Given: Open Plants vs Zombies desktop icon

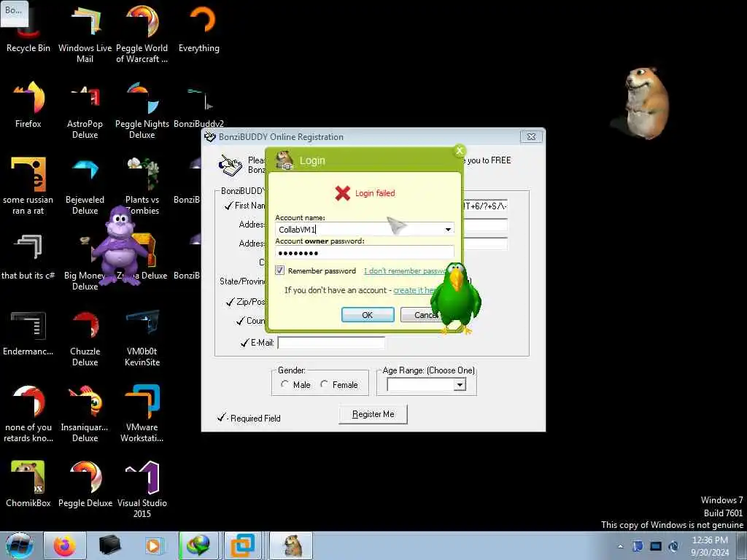Looking at the screenshot, I should point(142,186).
